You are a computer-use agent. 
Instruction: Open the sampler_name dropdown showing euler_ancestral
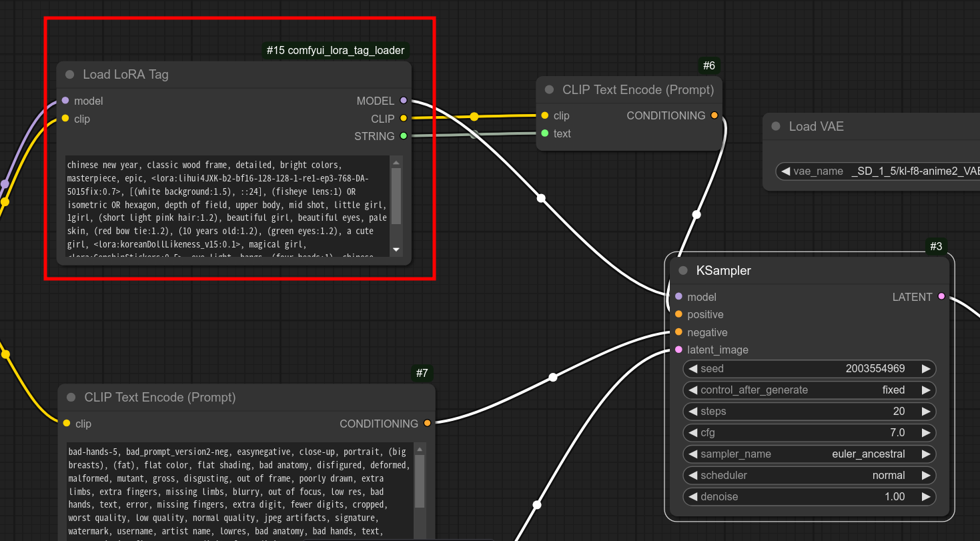pos(809,454)
